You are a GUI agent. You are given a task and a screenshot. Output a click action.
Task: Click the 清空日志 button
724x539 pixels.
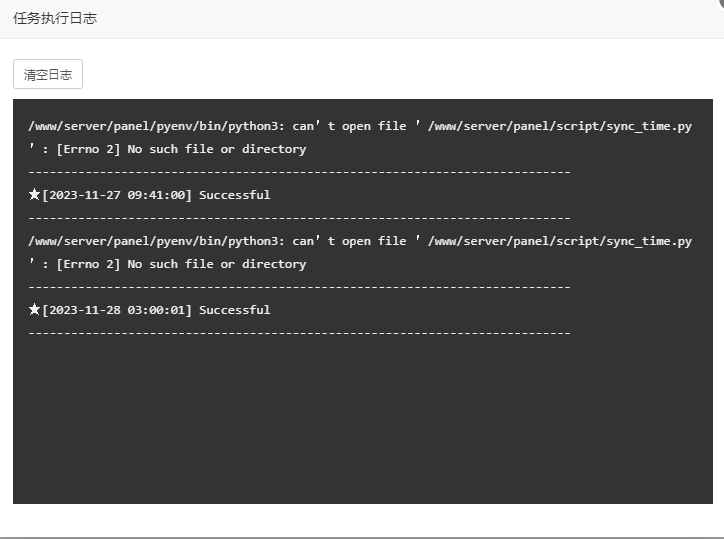tap(48, 74)
